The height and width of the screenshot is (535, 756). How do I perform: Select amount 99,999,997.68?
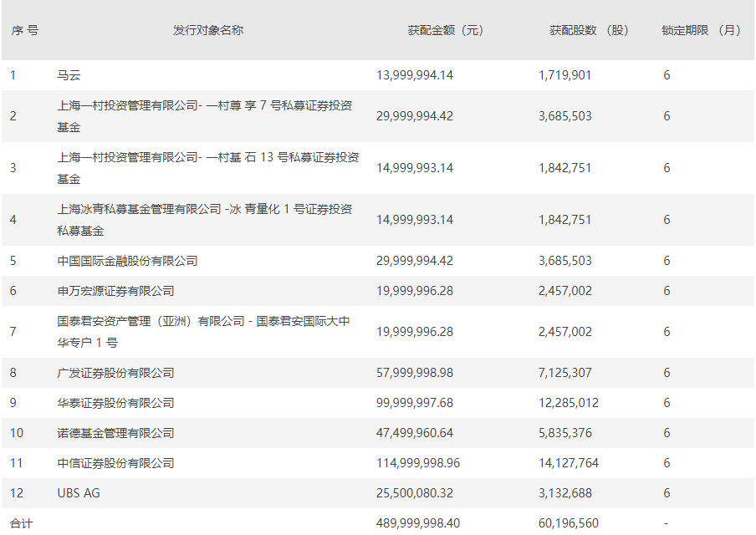[x=415, y=403]
